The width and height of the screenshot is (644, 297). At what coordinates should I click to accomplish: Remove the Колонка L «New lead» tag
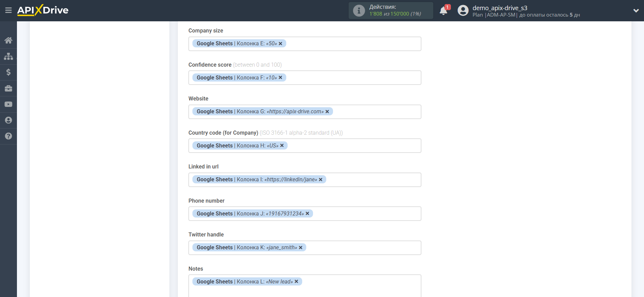coord(296,281)
